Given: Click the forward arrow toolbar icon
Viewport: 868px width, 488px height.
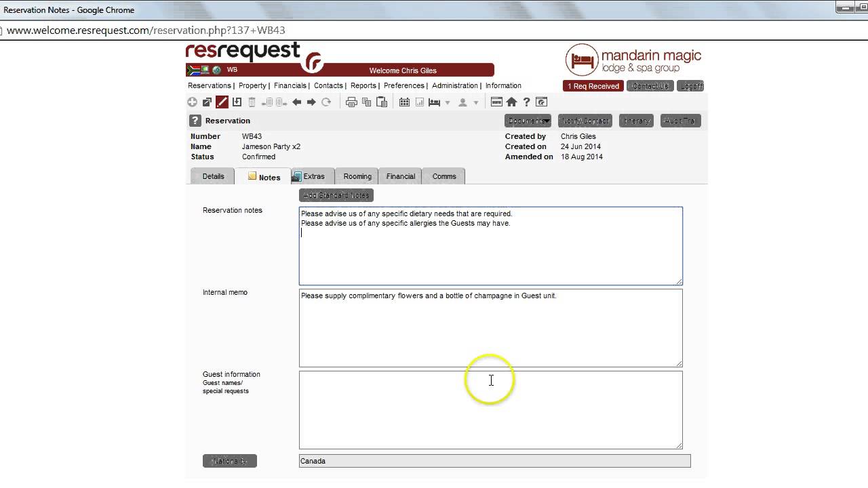Looking at the screenshot, I should [x=311, y=102].
